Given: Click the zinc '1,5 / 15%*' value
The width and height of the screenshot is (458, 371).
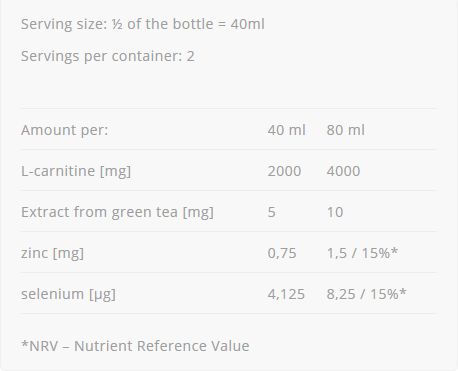Looking at the screenshot, I should [362, 253].
